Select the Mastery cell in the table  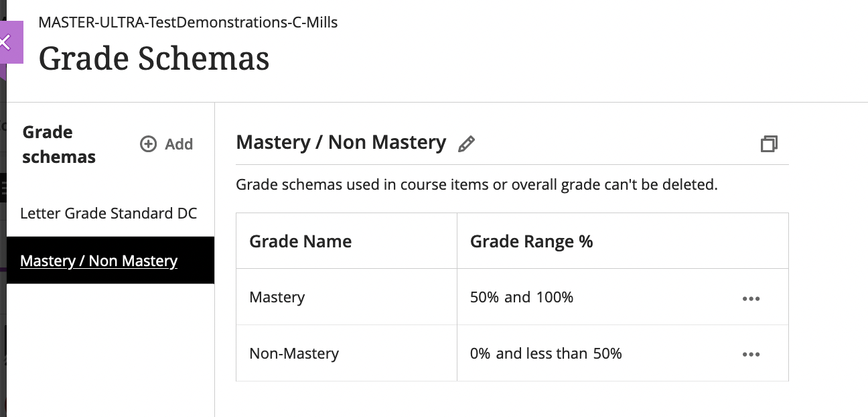tap(277, 297)
